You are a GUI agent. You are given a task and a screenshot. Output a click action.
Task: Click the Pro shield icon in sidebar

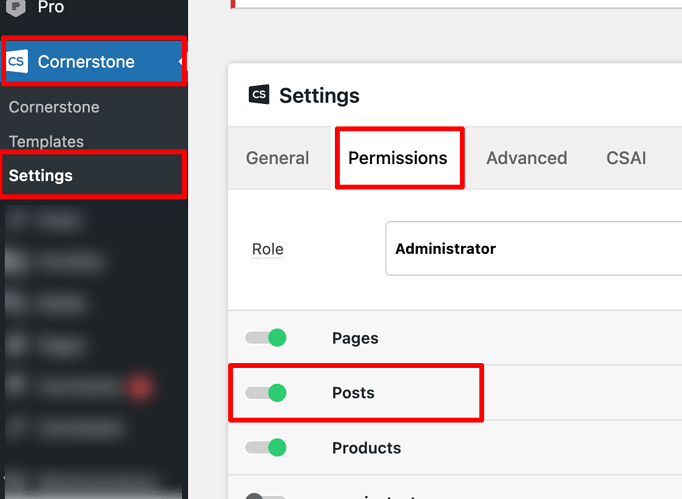click(x=17, y=7)
